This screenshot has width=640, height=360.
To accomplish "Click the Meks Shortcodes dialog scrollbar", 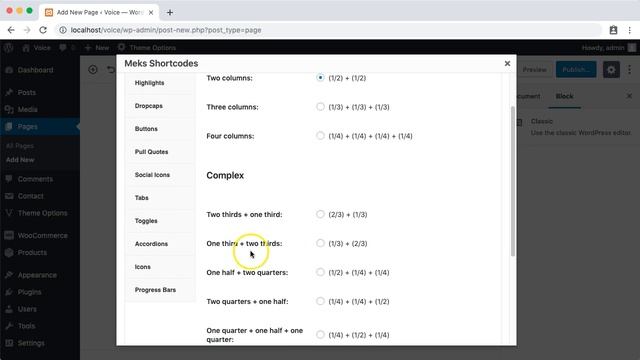I will point(513,181).
